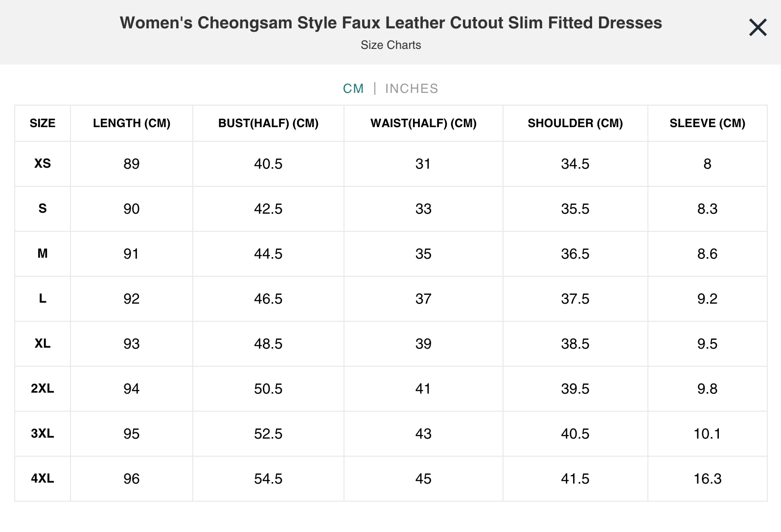Viewport: 781px width, 532px height.
Task: Click the 16.3 sleeve value for 4XL
Action: point(707,479)
